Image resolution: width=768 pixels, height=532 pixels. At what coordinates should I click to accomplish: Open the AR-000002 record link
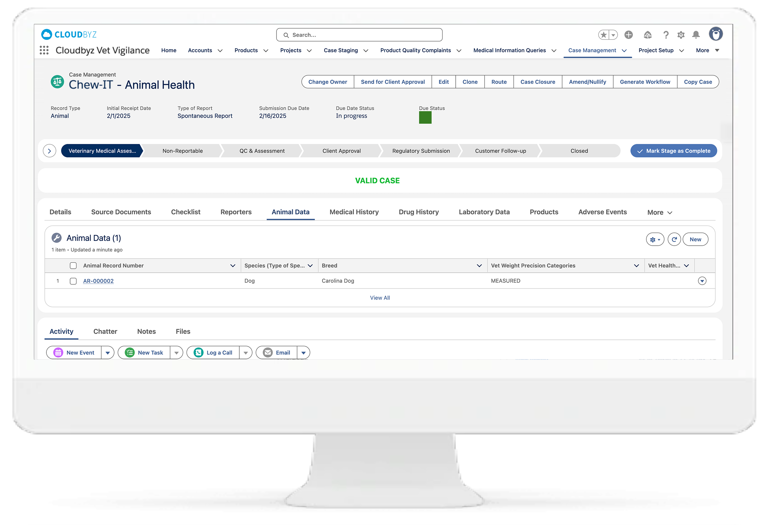click(x=98, y=281)
